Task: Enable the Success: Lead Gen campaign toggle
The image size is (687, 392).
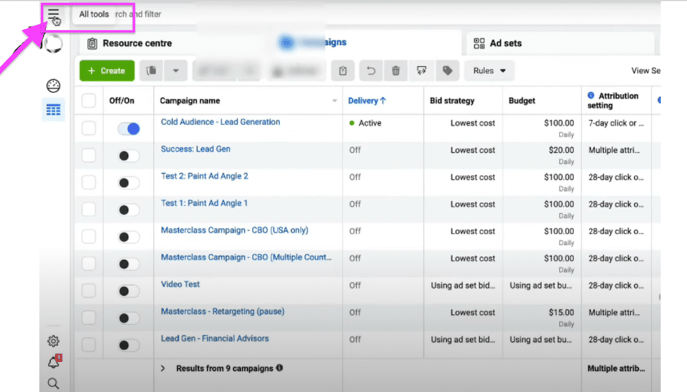Action: [x=129, y=156]
